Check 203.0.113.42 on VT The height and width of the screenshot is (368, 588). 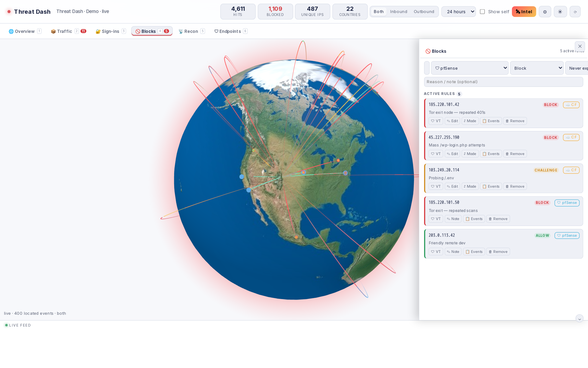[x=436, y=252]
